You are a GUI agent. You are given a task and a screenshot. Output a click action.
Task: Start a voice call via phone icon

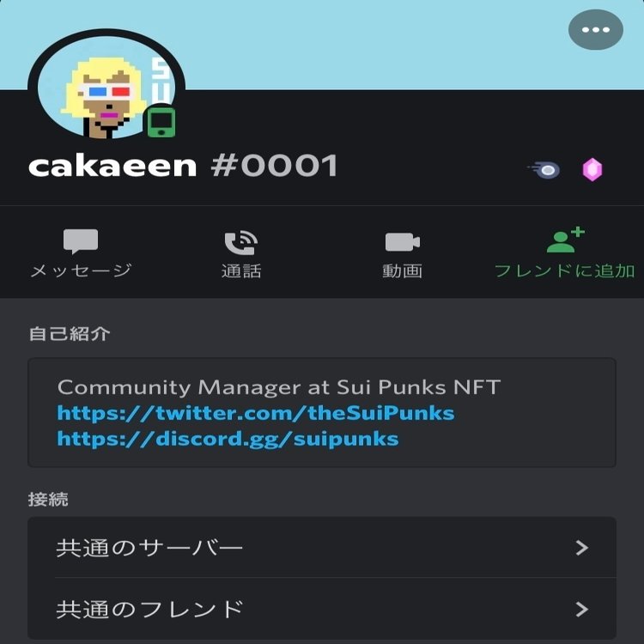tap(241, 242)
